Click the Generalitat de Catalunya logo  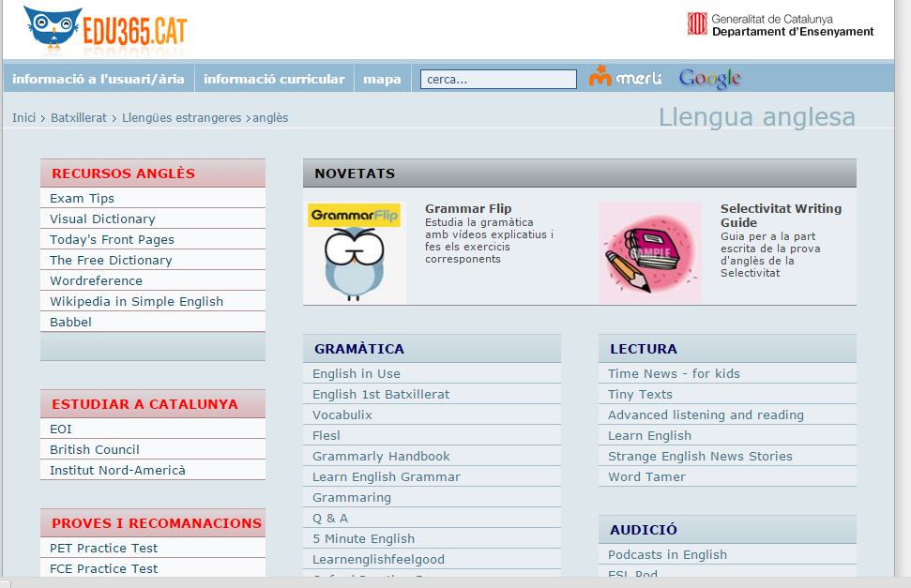coord(780,25)
